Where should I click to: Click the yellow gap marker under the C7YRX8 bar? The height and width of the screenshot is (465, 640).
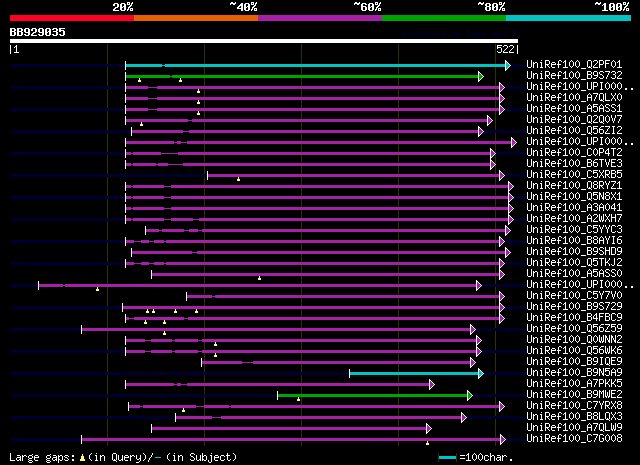pyautogui.click(x=183, y=410)
